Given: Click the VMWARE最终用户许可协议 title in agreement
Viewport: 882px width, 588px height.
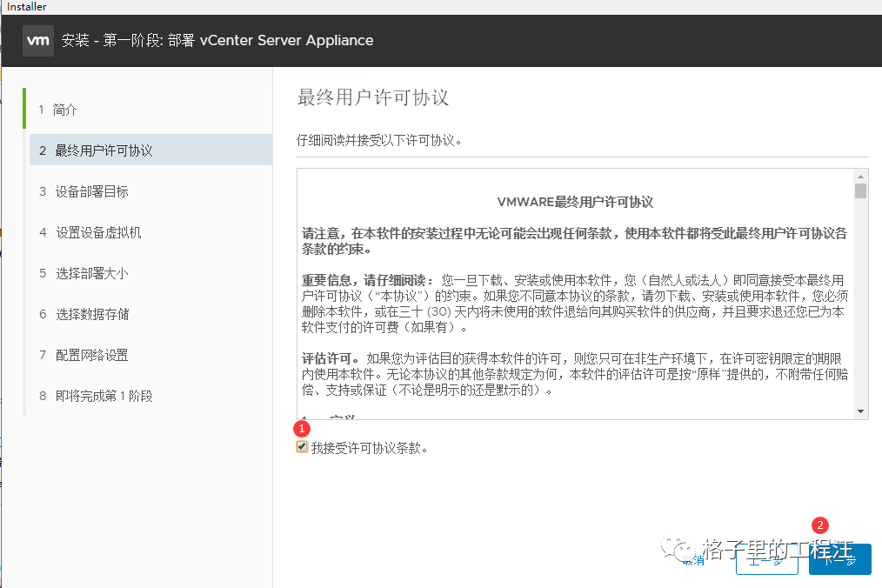Looking at the screenshot, I should 575,202.
